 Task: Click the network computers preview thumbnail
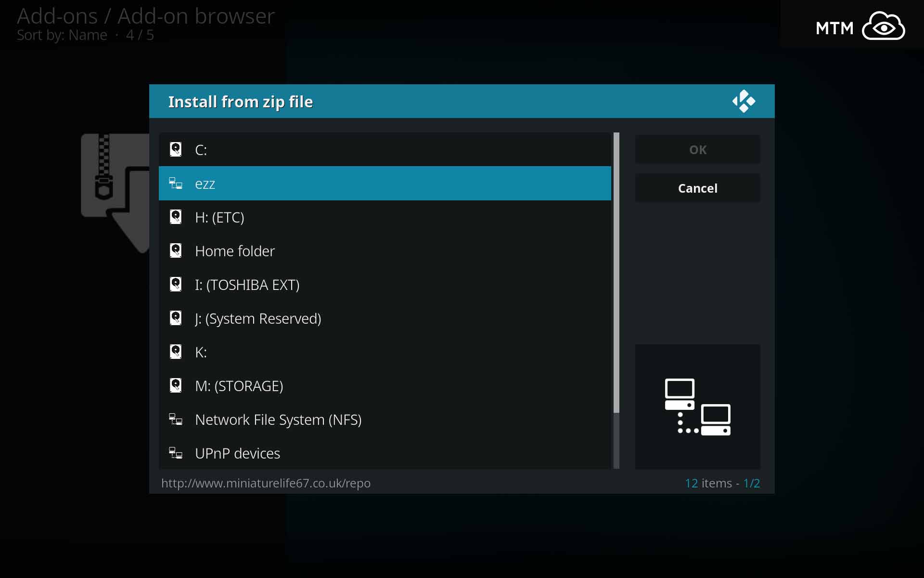[697, 407]
